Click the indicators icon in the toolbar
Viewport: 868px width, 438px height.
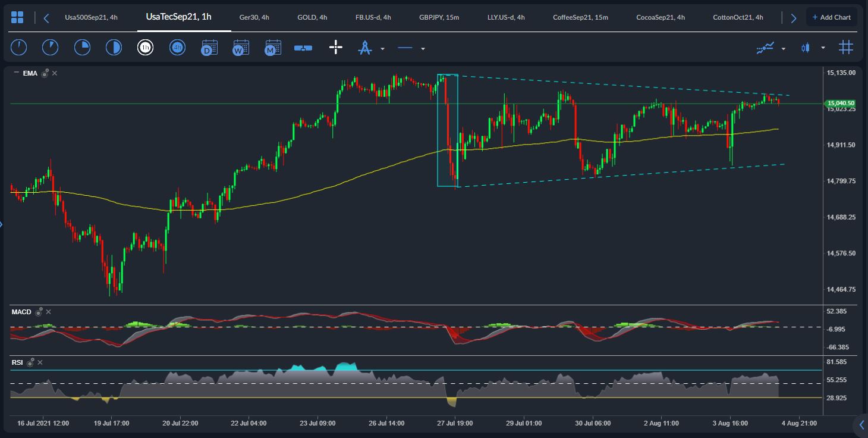pos(765,48)
